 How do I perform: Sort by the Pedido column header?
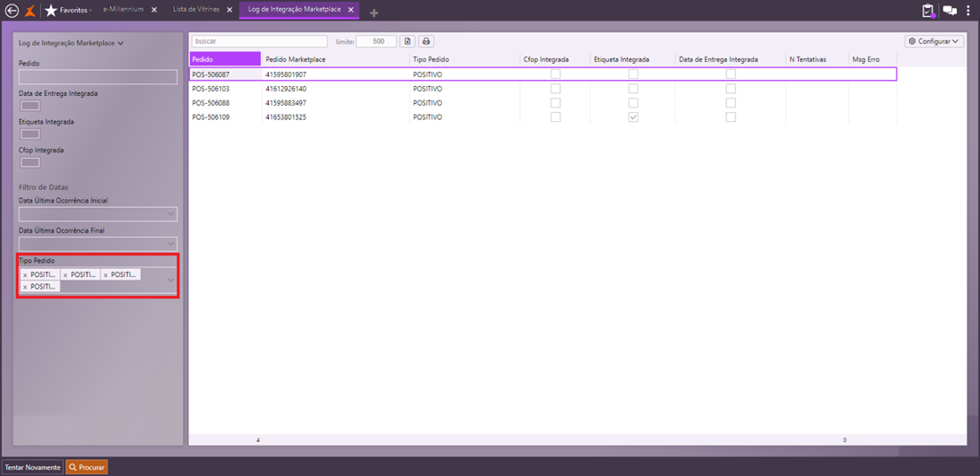click(x=225, y=59)
